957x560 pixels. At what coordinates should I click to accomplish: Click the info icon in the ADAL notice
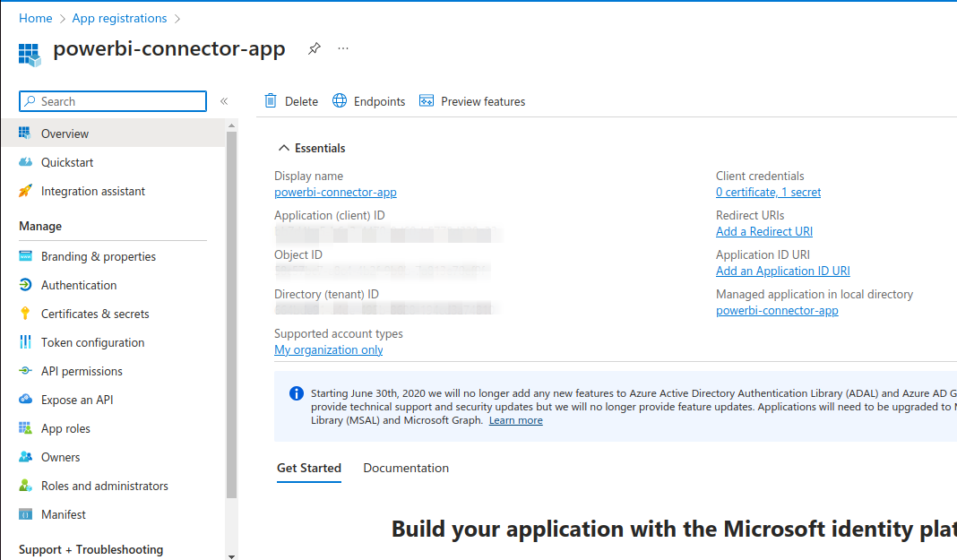[x=296, y=393]
